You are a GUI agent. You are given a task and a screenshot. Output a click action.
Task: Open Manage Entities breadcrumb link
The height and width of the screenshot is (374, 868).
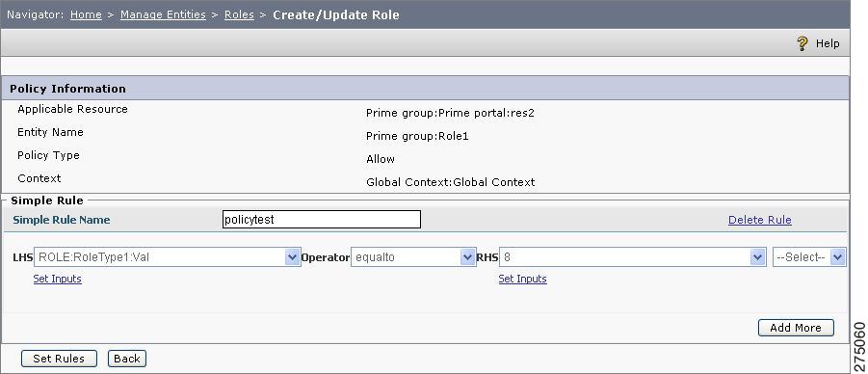[x=163, y=15]
